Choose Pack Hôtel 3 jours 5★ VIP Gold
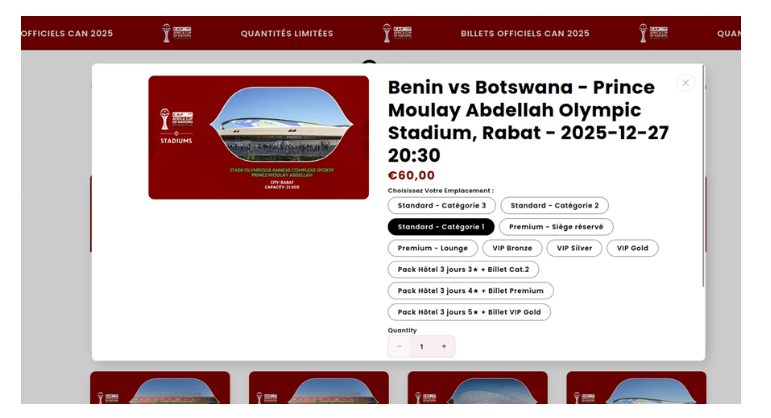Image resolution: width=771 pixels, height=418 pixels. click(x=469, y=312)
